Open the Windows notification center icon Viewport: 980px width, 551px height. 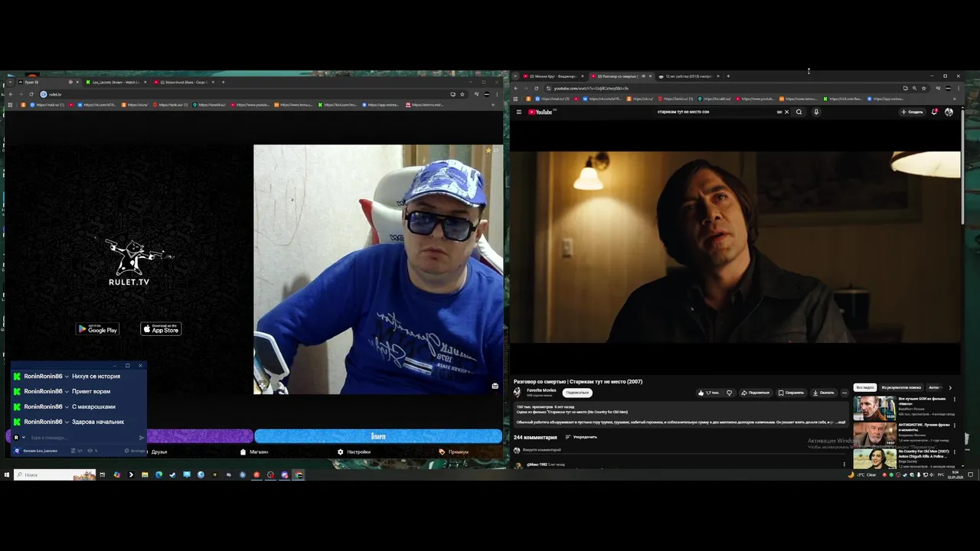[971, 474]
